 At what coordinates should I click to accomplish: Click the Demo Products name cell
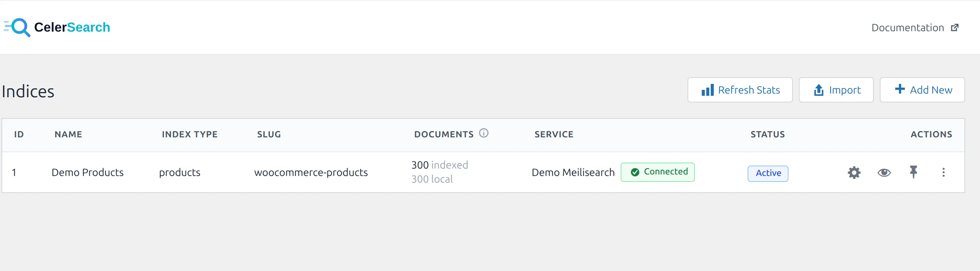[88, 173]
